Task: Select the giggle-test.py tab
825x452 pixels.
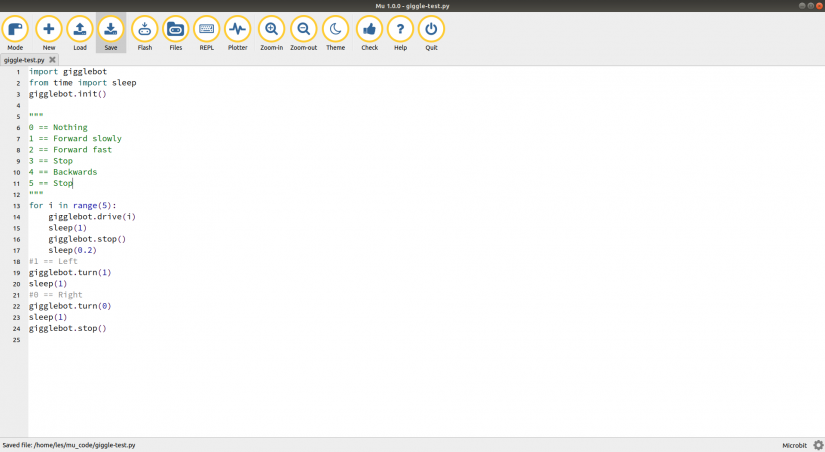Action: coord(24,60)
